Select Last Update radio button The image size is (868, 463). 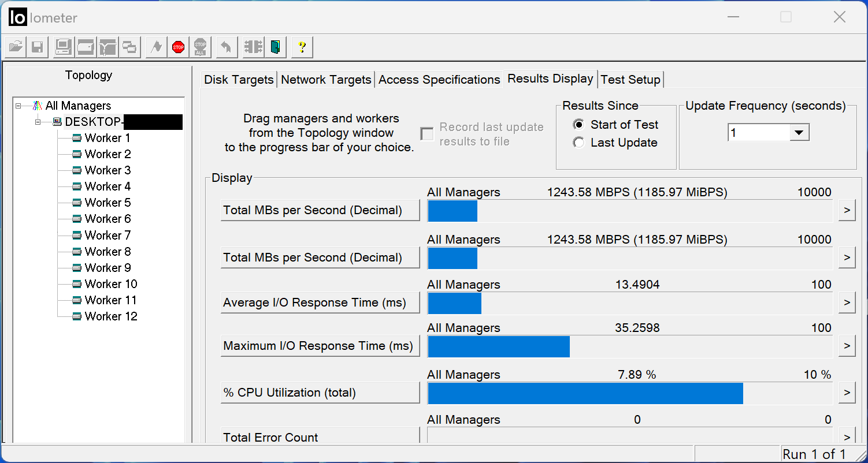pyautogui.click(x=578, y=143)
